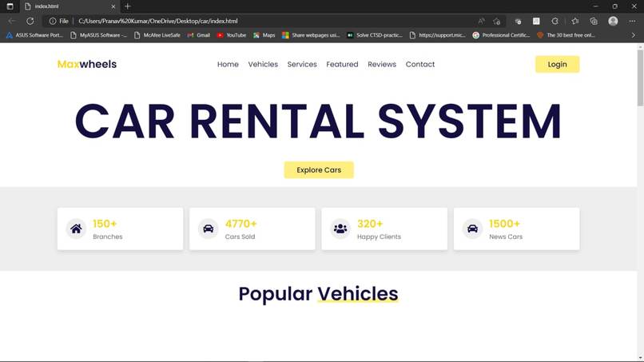Jump to the Featured section
The width and height of the screenshot is (644, 362).
[342, 64]
